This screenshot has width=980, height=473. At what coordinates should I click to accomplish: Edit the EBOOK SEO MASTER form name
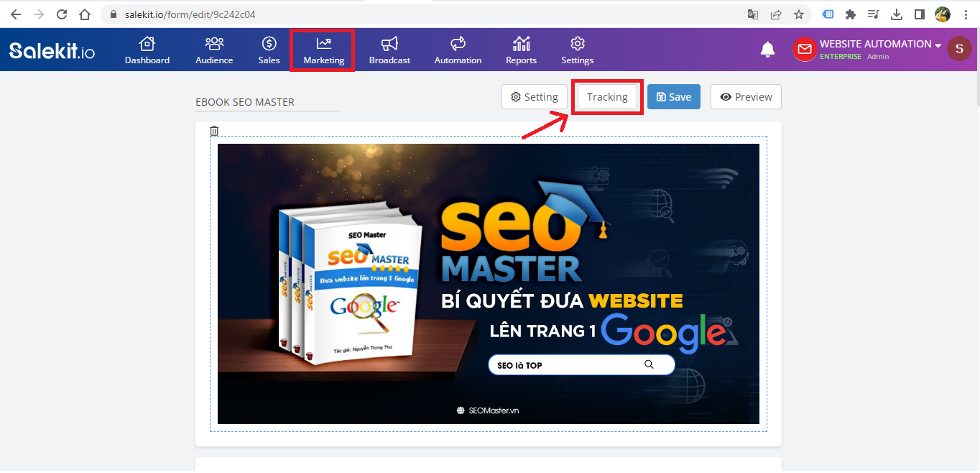coord(267,102)
